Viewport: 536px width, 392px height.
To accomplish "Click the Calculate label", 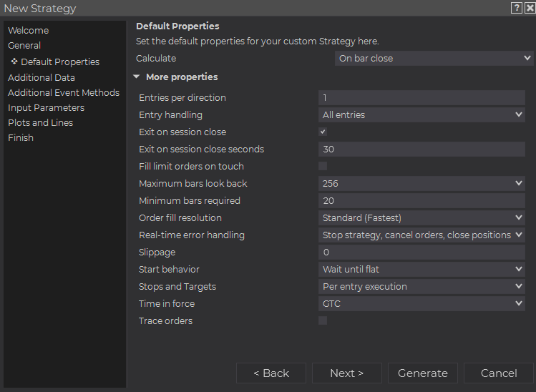I will (156, 59).
